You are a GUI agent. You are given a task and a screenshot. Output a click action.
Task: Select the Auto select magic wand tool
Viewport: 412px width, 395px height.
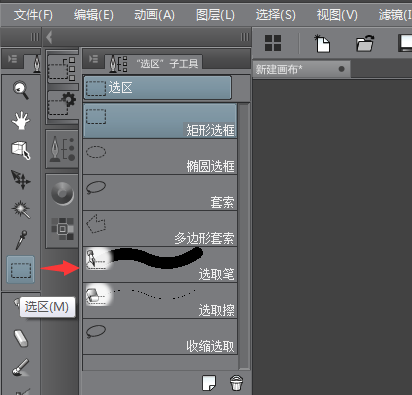[21, 209]
